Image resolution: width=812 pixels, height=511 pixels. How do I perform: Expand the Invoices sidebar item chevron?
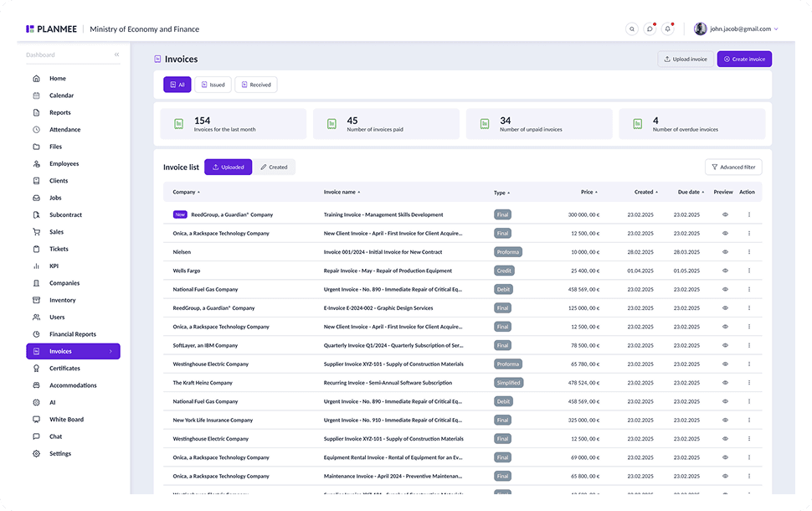[x=110, y=351]
